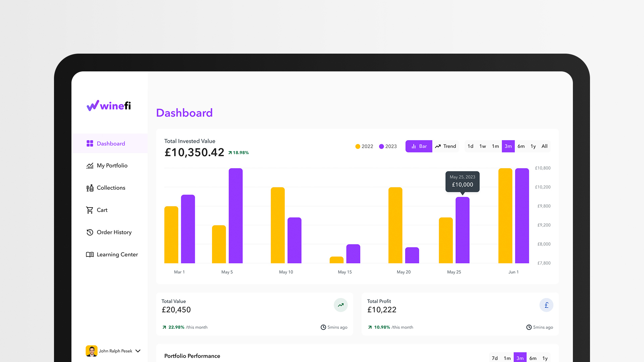Select the 1w range on invested chart
Screen dimensions: 644x362
482,146
